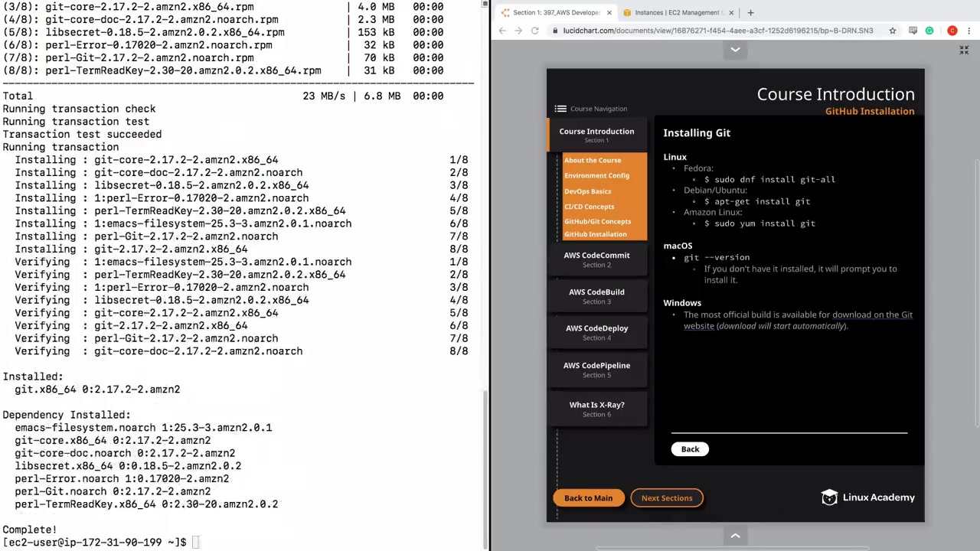Viewport: 980px width, 551px height.
Task: Click the Course Navigation label
Action: click(x=599, y=109)
